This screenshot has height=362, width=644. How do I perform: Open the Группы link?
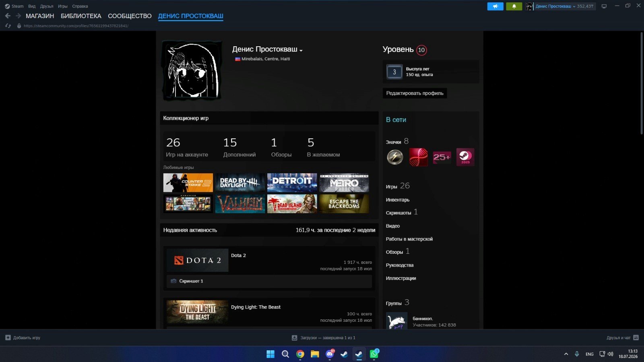394,303
